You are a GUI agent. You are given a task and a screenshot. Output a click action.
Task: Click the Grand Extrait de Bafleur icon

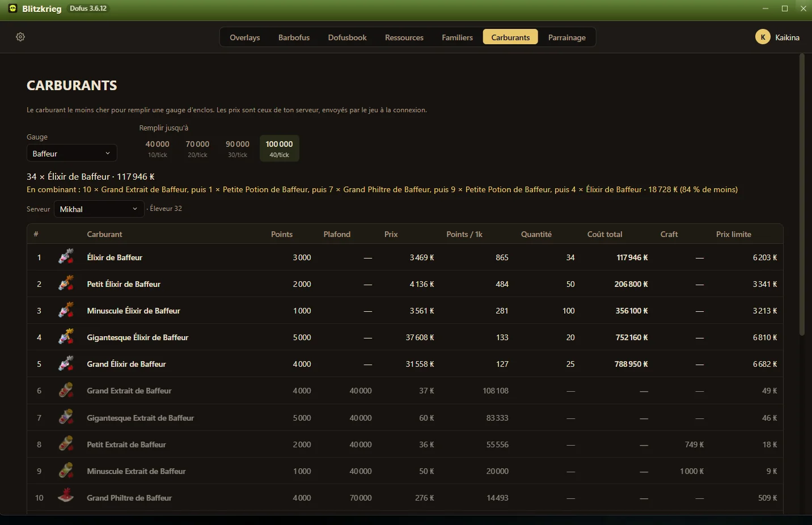coord(66,390)
